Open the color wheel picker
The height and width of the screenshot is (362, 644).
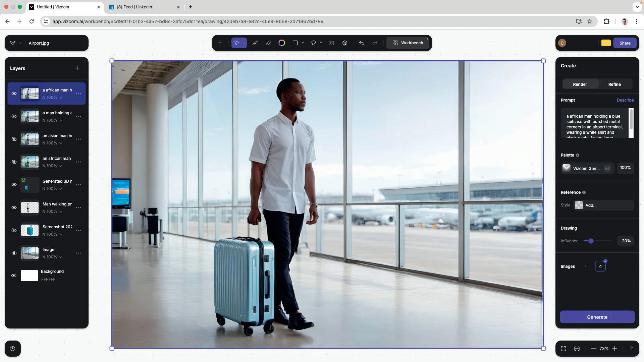coord(282,43)
